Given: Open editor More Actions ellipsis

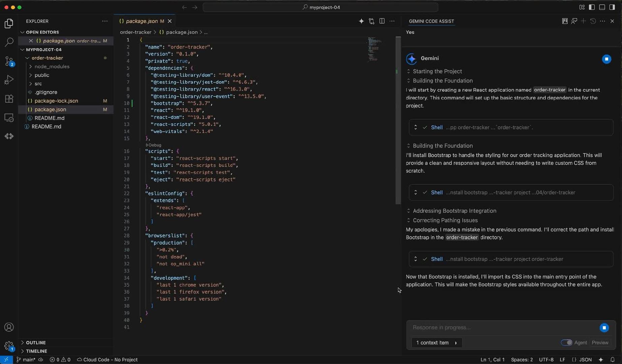Looking at the screenshot, I should pyautogui.click(x=392, y=21).
